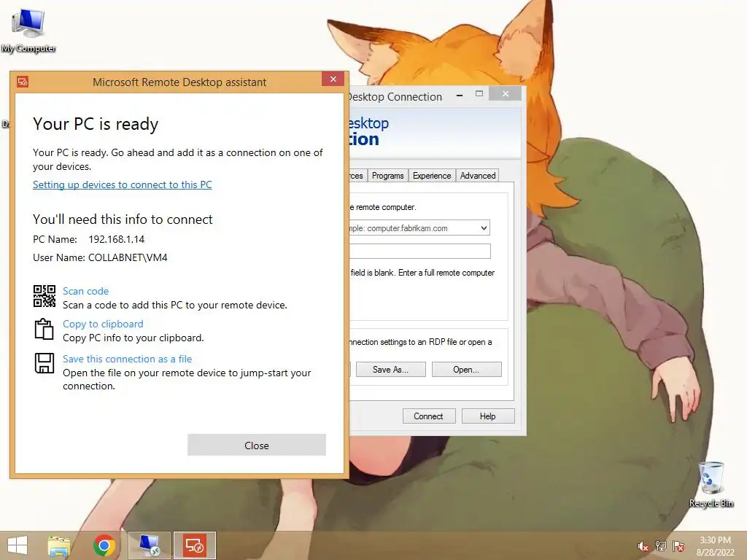
Task: Click the muted volume tray icon
Action: click(x=643, y=547)
